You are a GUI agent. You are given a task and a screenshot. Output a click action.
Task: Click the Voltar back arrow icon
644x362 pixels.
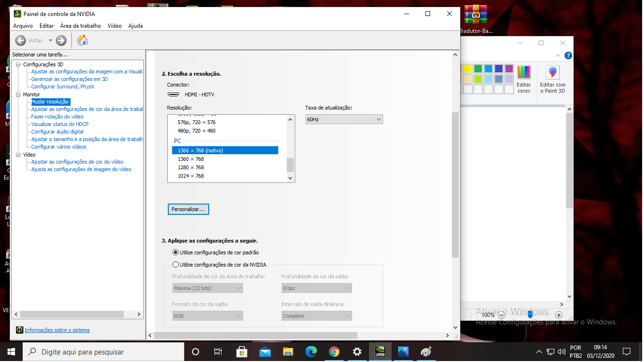click(x=20, y=40)
